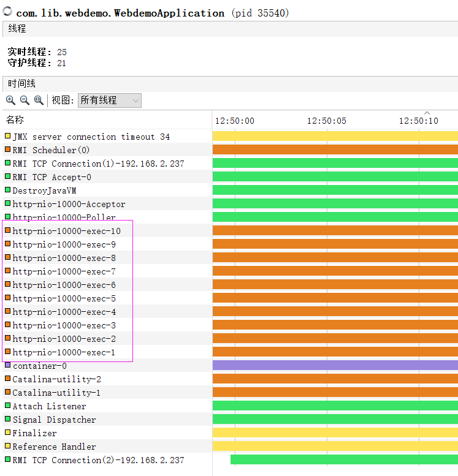Select the http-nio-10000-exec-10 thread
This screenshot has height=476, width=458.
(66, 231)
